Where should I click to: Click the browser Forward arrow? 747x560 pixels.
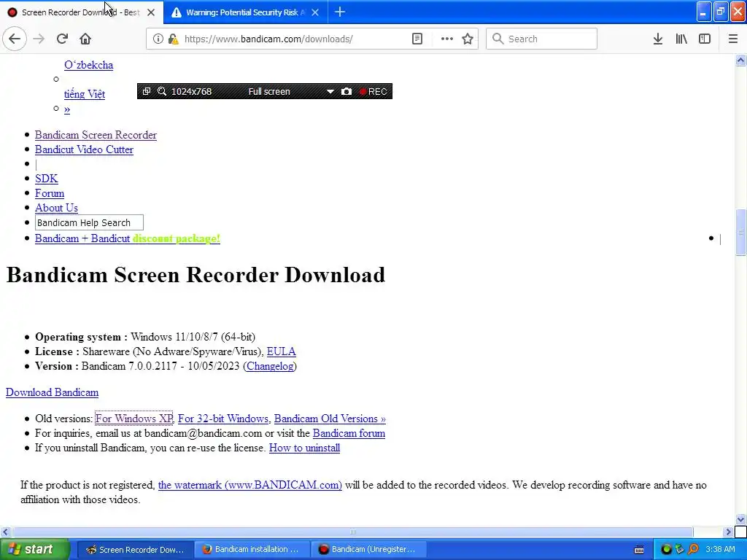tap(39, 39)
